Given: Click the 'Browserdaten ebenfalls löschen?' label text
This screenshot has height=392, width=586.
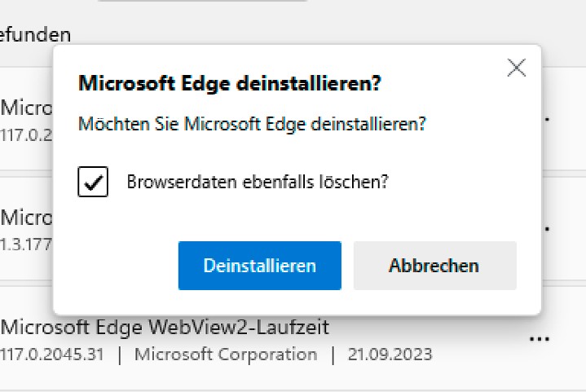Looking at the screenshot, I should (x=257, y=182).
